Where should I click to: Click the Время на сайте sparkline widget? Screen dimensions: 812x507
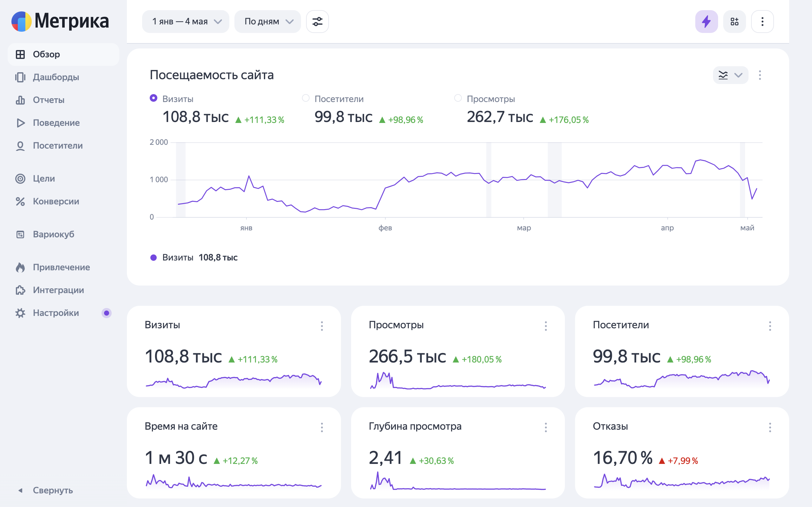(x=233, y=482)
